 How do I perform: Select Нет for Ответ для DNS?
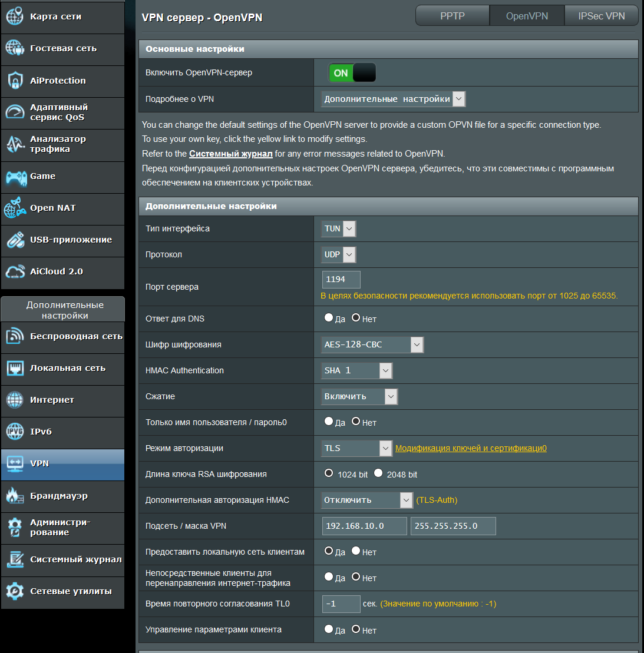point(355,318)
